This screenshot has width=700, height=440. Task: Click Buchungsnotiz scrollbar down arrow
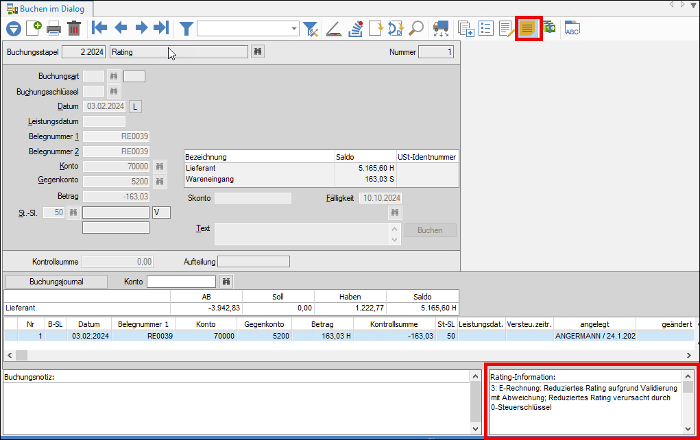[475, 428]
